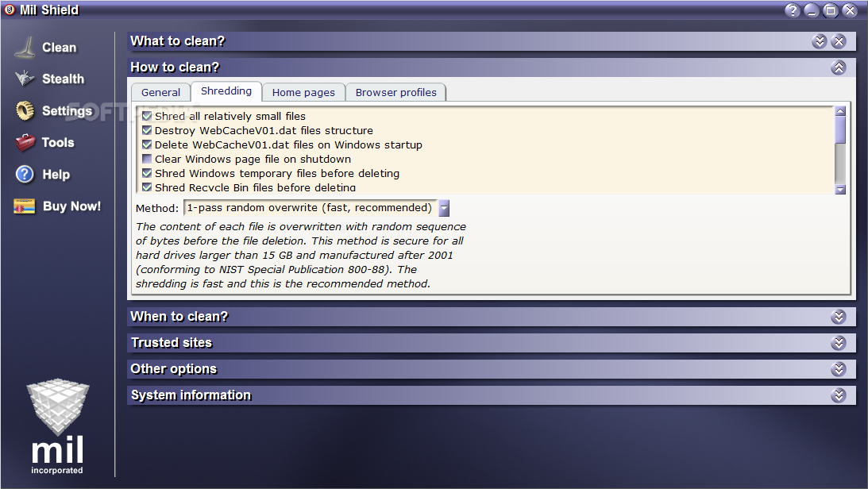
Task: Click the Buy Now credit card icon
Action: pyautogui.click(x=25, y=206)
